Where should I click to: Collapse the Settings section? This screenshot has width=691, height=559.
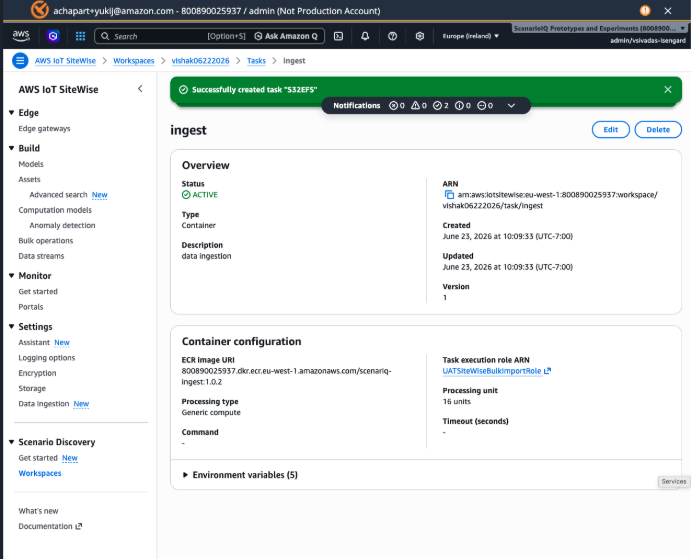11,327
